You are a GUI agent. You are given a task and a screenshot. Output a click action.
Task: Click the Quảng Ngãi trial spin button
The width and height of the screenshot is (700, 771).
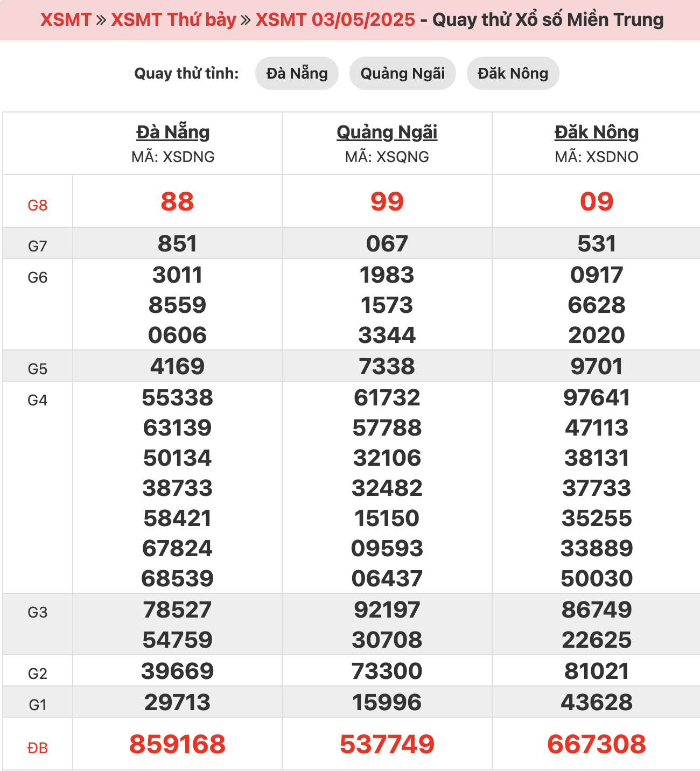[x=403, y=73]
